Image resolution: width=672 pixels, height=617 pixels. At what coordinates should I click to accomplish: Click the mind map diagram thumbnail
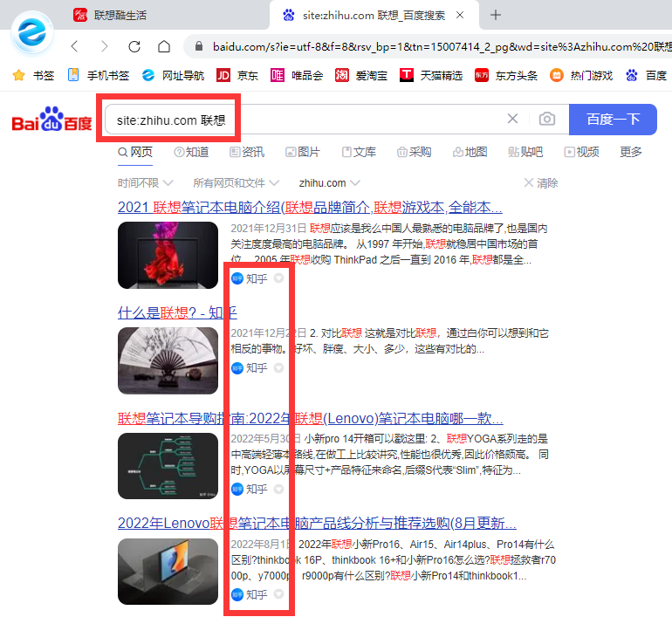click(x=168, y=466)
